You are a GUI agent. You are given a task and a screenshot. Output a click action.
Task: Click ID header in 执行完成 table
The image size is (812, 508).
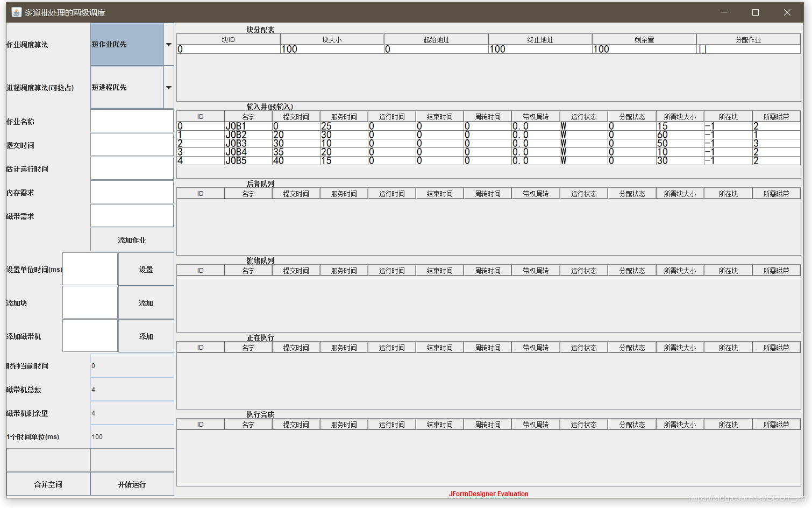coord(201,424)
